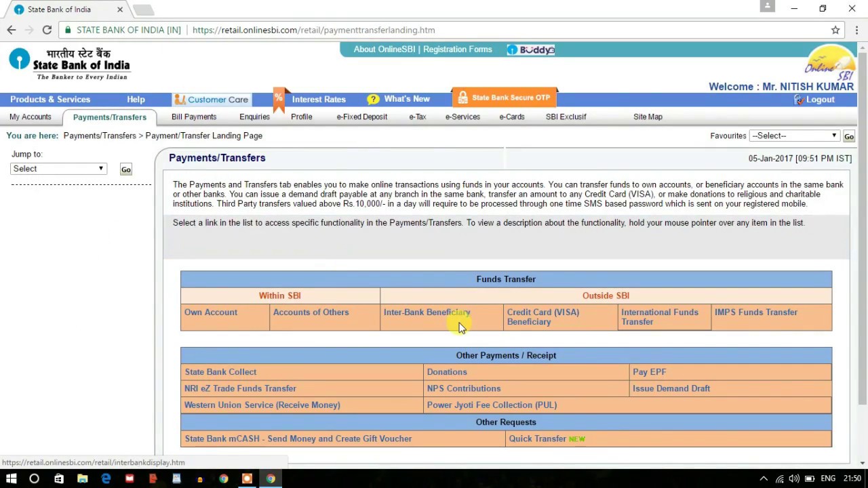This screenshot has height=488, width=868.
Task: Click International Funds Transfer link
Action: [x=660, y=317]
